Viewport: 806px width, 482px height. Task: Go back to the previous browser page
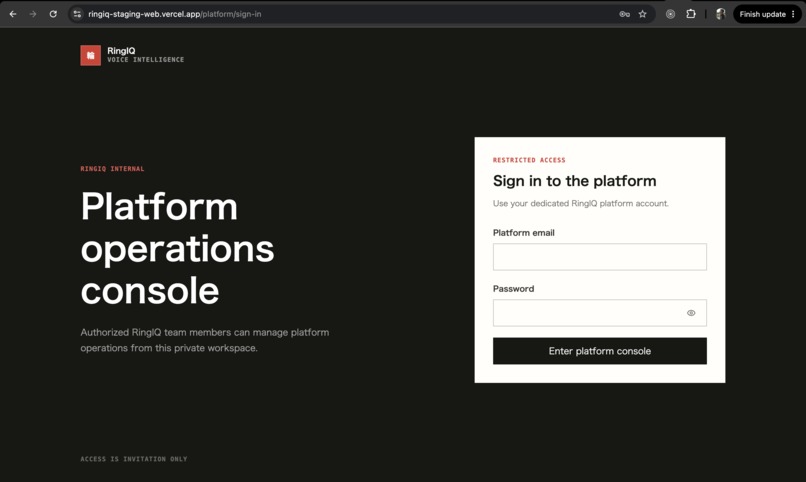point(13,14)
